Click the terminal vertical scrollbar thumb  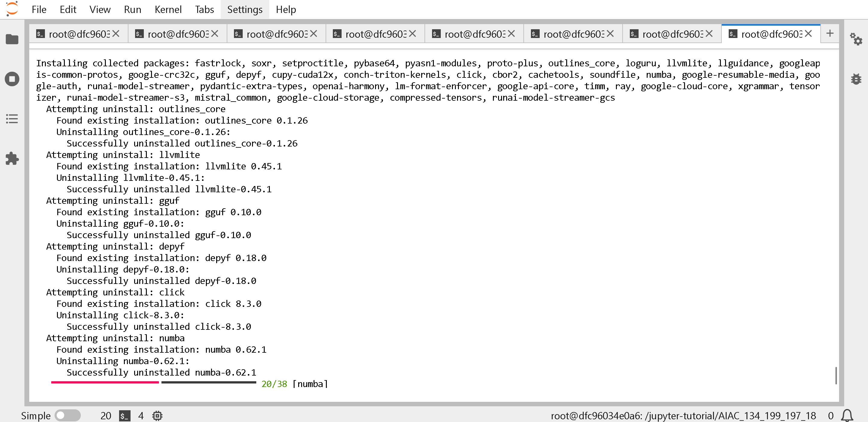(836, 375)
